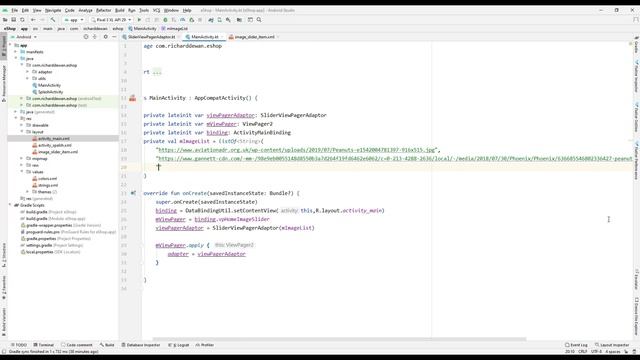This screenshot has height=360, width=640.
Task: Navigate Back with the left arrow icon
Action: pyautogui.click(x=33, y=20)
